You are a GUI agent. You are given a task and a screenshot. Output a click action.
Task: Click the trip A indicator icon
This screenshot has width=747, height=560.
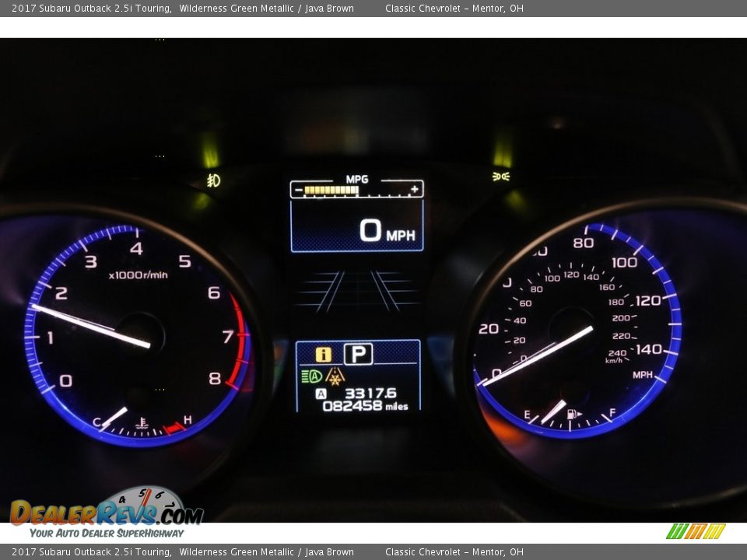[321, 394]
